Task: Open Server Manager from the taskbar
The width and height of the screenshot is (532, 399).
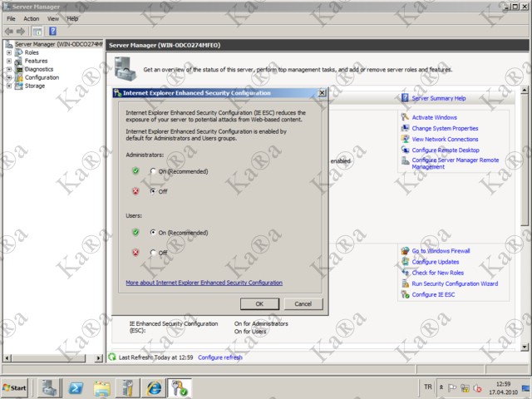Action: click(49, 388)
